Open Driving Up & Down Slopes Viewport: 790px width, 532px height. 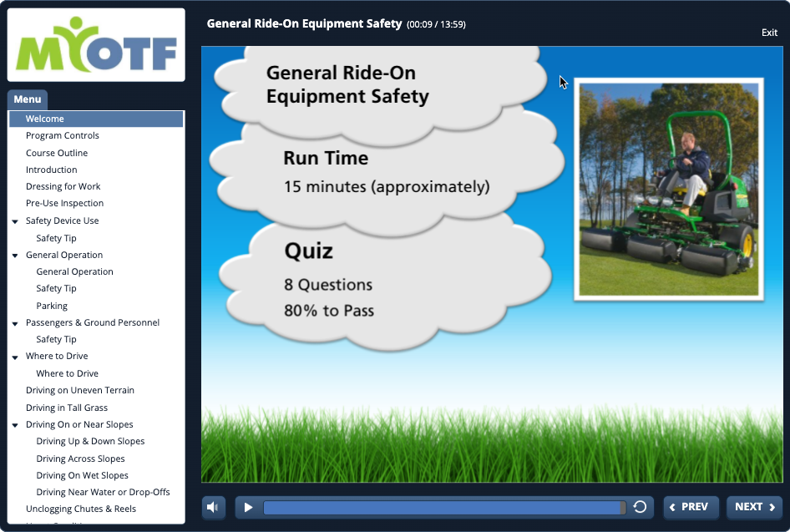click(91, 441)
